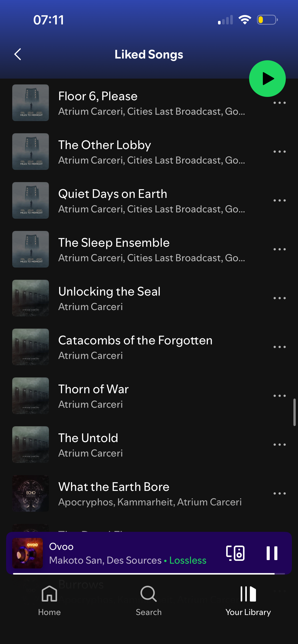
Task: Tap The Untold album cover thumbnail
Action: tap(31, 445)
